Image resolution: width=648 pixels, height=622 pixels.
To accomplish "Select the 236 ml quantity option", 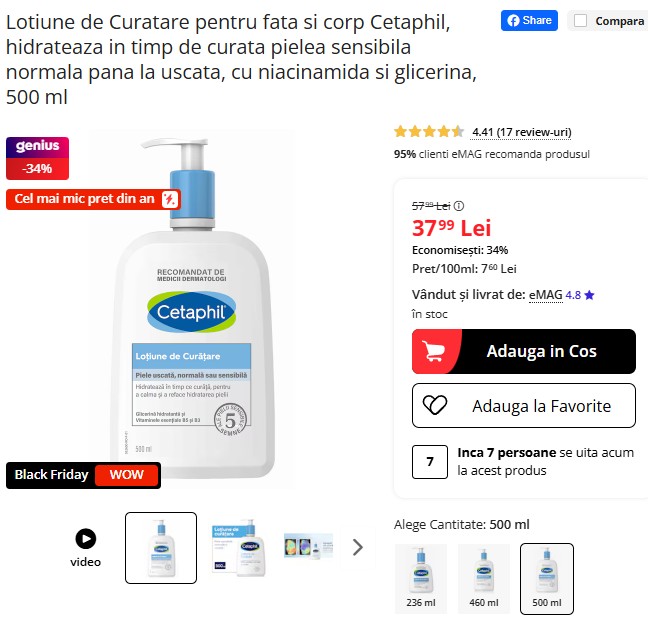I will 421,579.
